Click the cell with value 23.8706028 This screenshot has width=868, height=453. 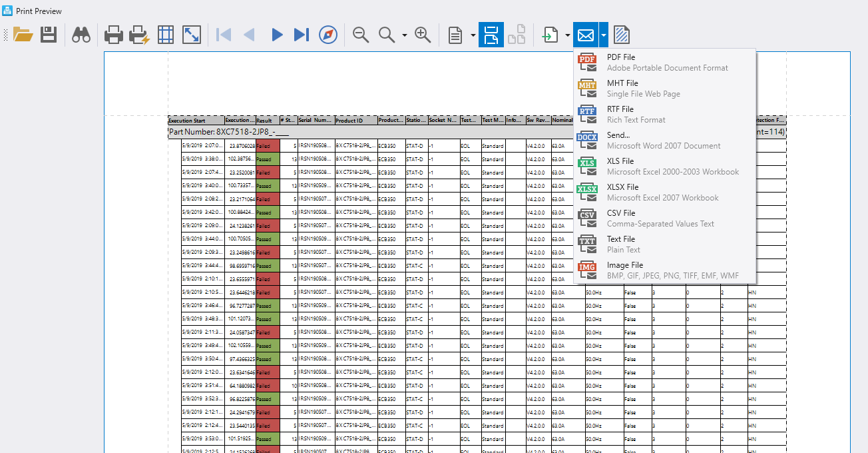tap(240, 145)
